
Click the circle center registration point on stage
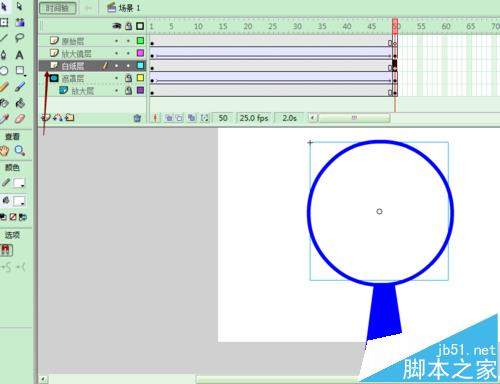tap(379, 211)
